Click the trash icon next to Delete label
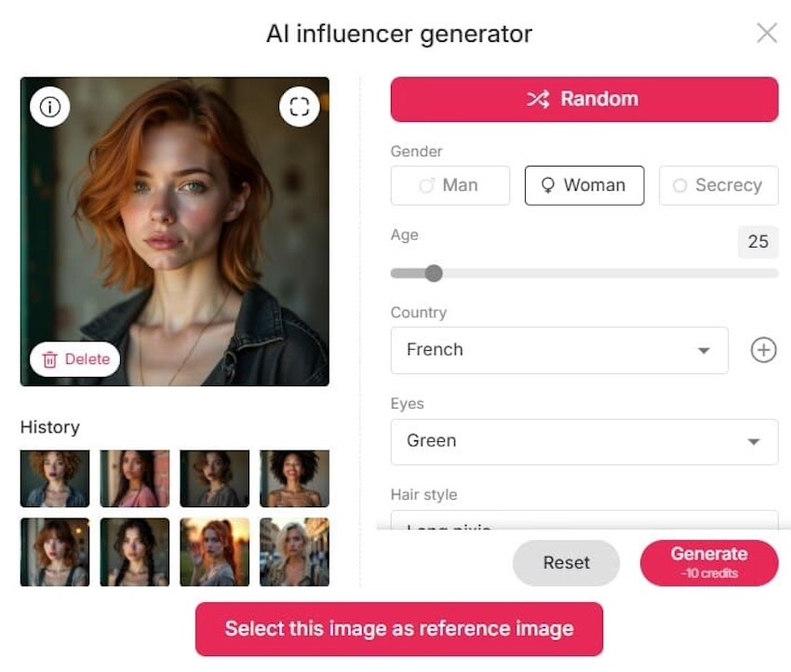Screen dimensions: 791x672 48,359
